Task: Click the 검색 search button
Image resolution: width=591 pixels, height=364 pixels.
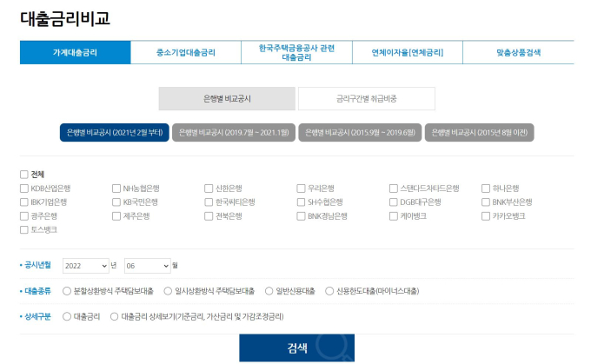Action: pos(297,347)
